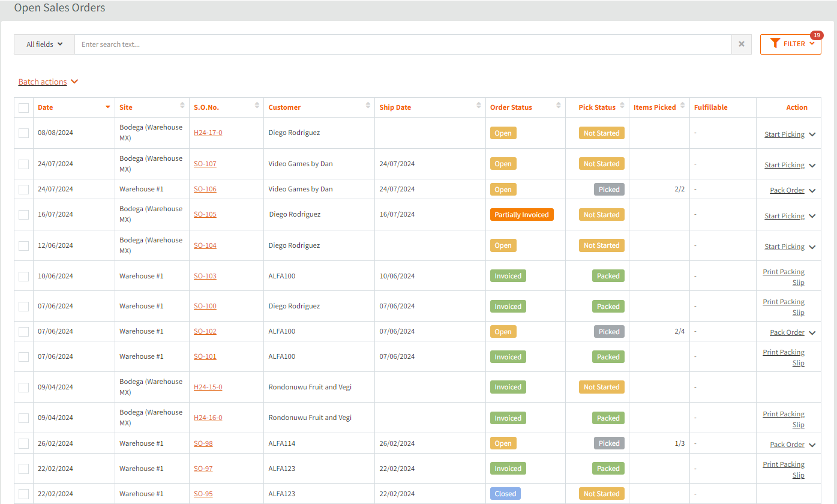This screenshot has width=837, height=504.
Task: Select the checkbox for order SO-107
Action: pyautogui.click(x=23, y=164)
